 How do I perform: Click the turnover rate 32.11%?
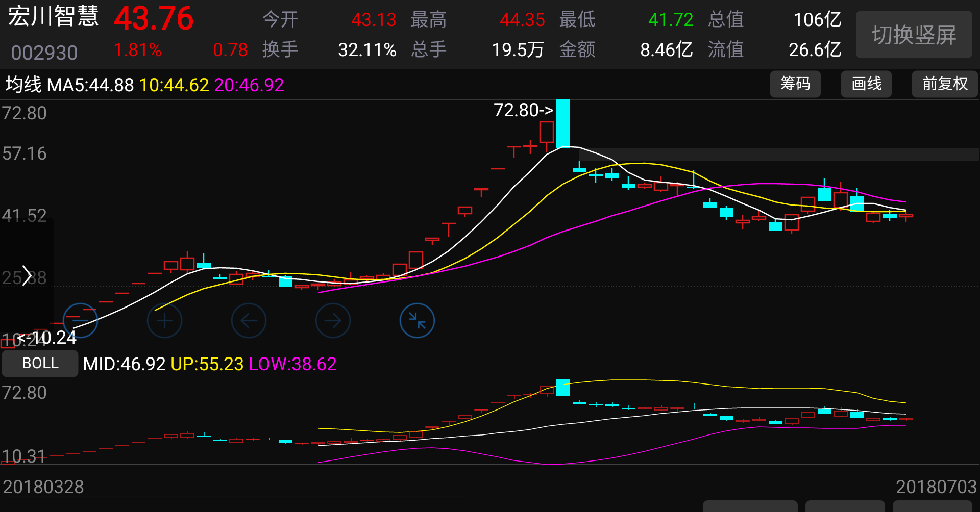tap(367, 50)
